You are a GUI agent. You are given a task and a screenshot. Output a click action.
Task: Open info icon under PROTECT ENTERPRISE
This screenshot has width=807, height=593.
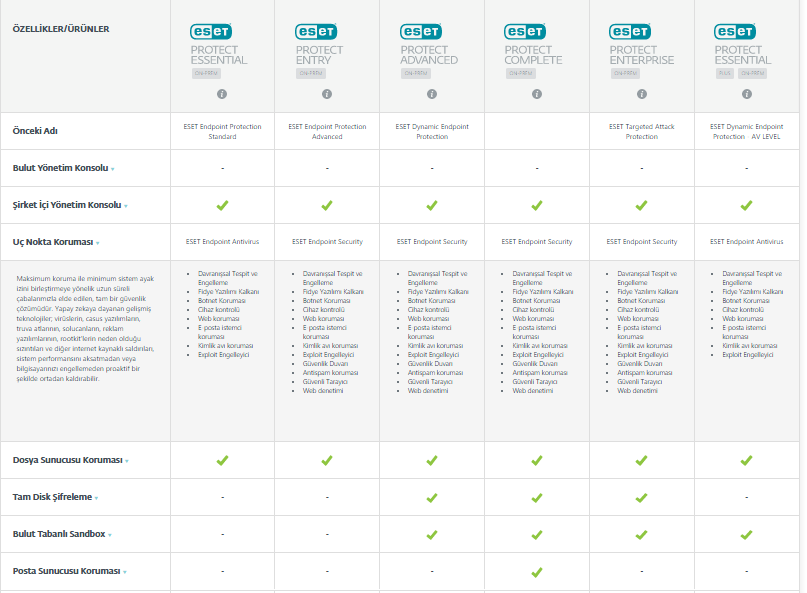click(x=642, y=94)
